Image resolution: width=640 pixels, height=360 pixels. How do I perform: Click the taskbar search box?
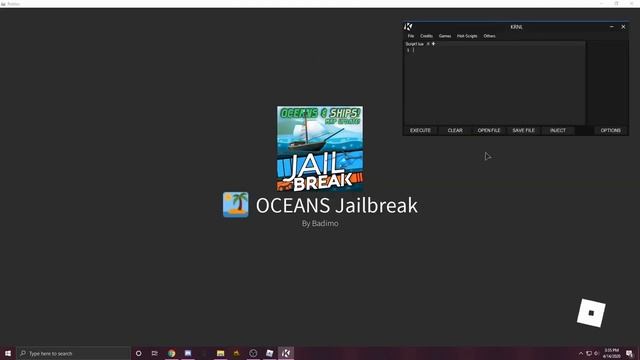[73, 353]
